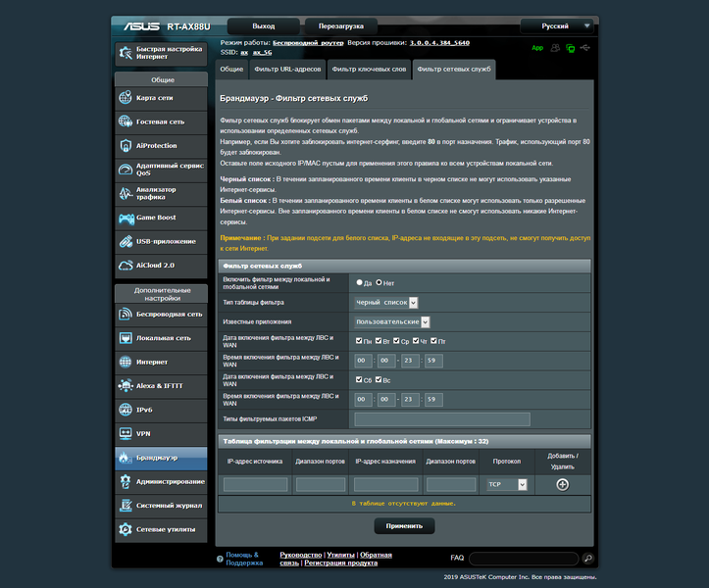The height and width of the screenshot is (588, 709).
Task: Open the VPN sidebar icon
Action: [x=126, y=433]
